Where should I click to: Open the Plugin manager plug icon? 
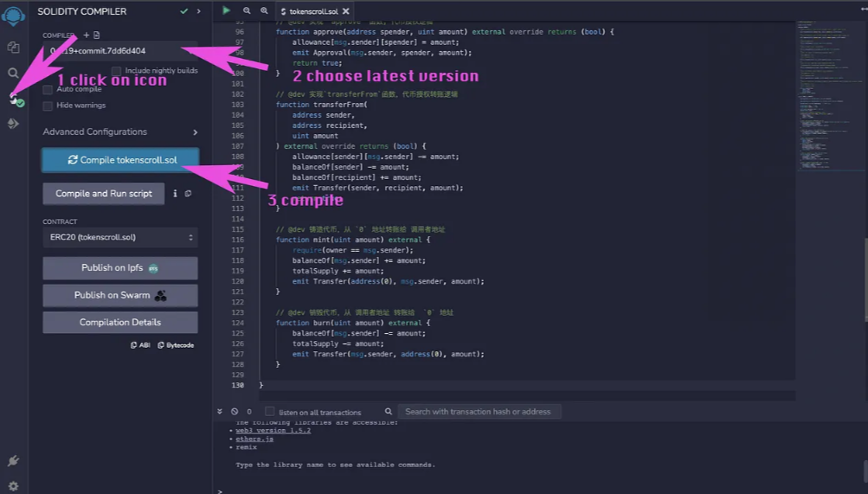coord(13,461)
